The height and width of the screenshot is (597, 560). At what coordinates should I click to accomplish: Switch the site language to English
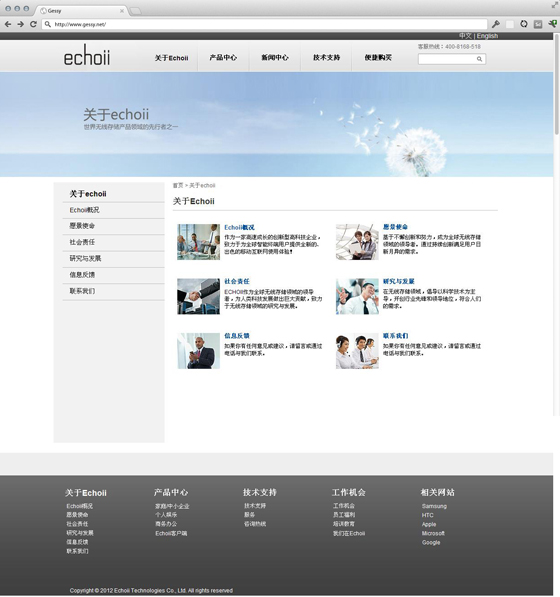point(487,36)
